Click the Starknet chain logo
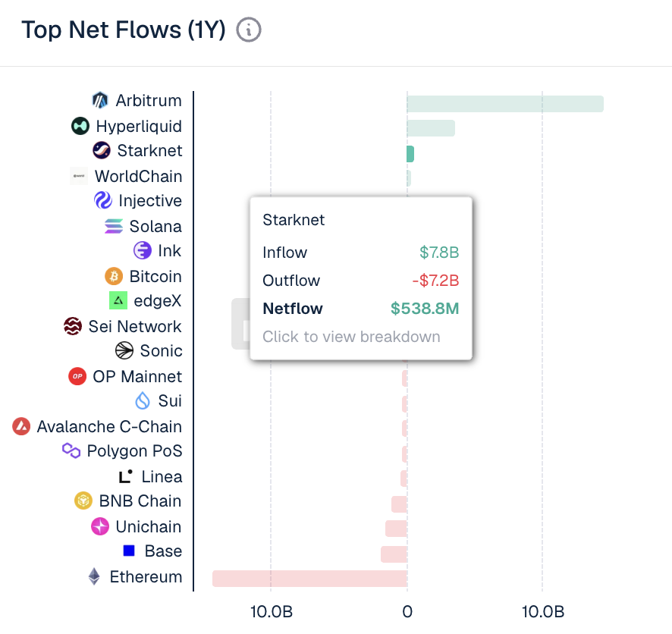Viewport: 672px width, 634px height. click(102, 150)
